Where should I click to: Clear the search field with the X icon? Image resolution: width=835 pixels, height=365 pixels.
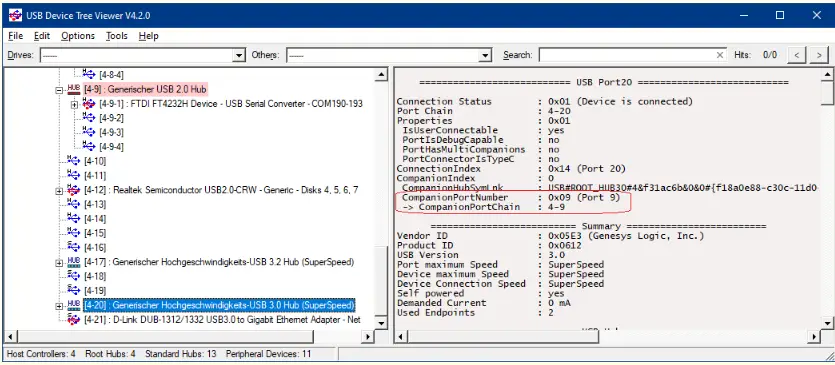(720, 55)
